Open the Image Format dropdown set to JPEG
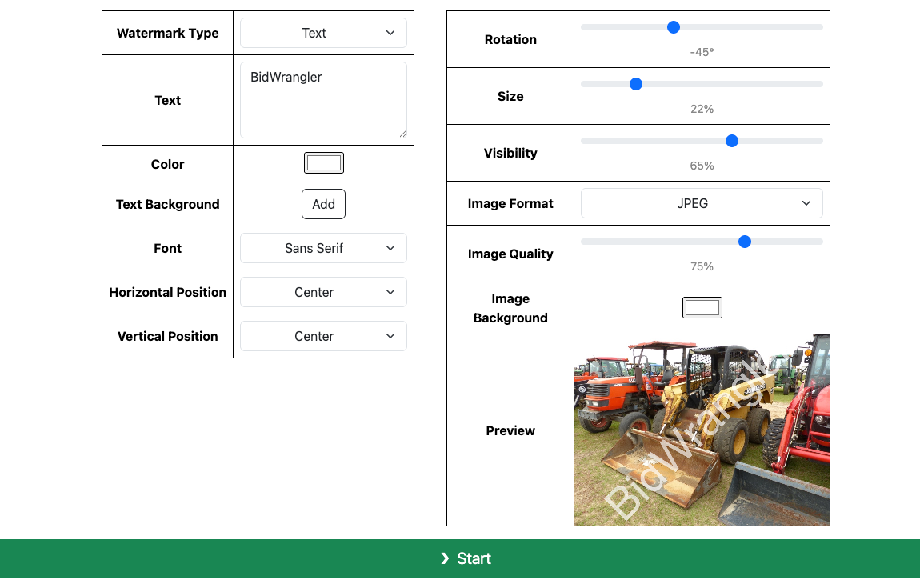This screenshot has width=920, height=588. (x=702, y=203)
